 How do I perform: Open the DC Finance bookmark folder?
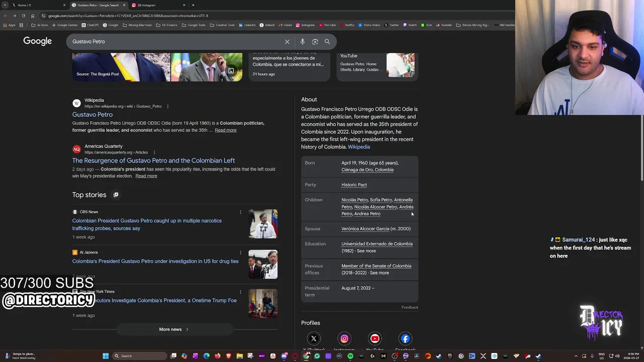click(167, 25)
